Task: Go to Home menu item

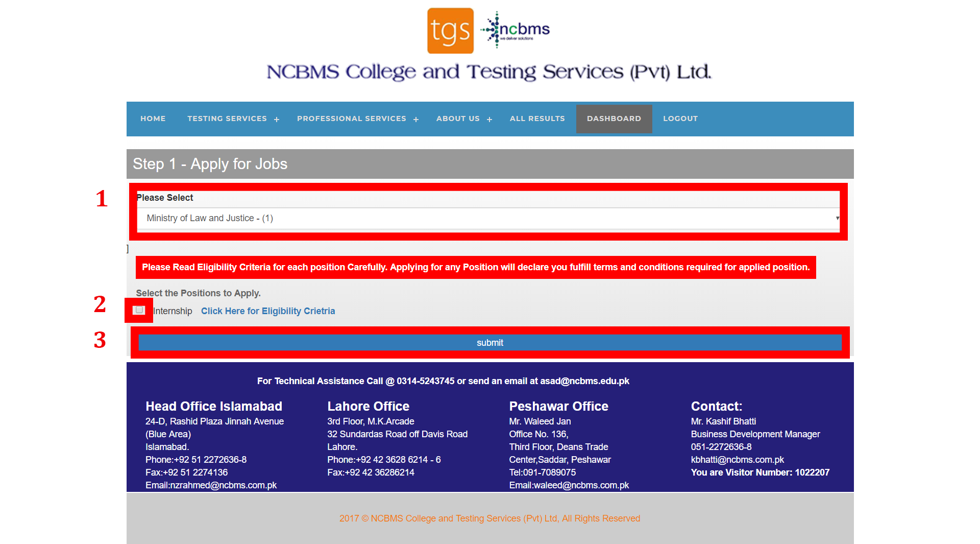Action: tap(153, 119)
